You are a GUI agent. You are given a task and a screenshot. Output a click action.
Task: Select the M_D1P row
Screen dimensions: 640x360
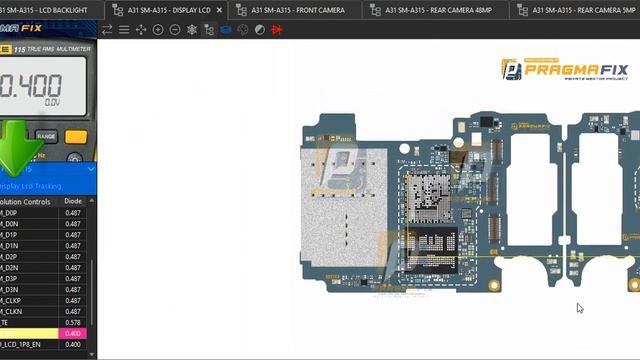43,235
